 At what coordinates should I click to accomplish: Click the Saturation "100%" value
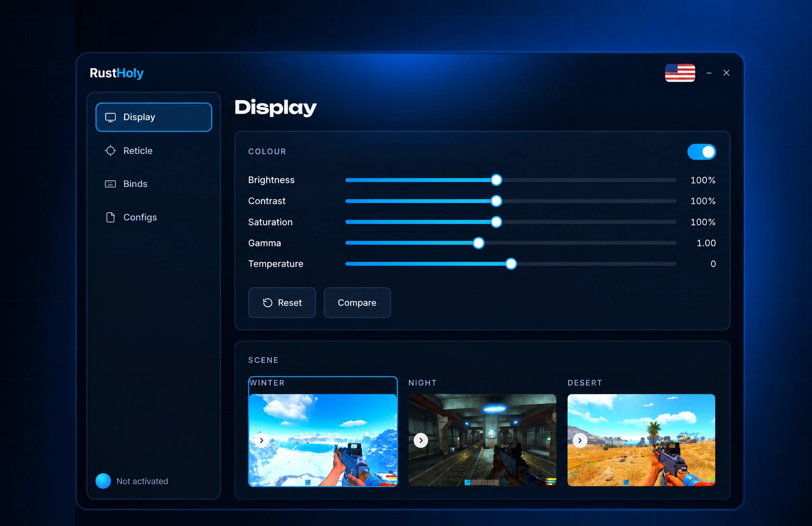[703, 222]
